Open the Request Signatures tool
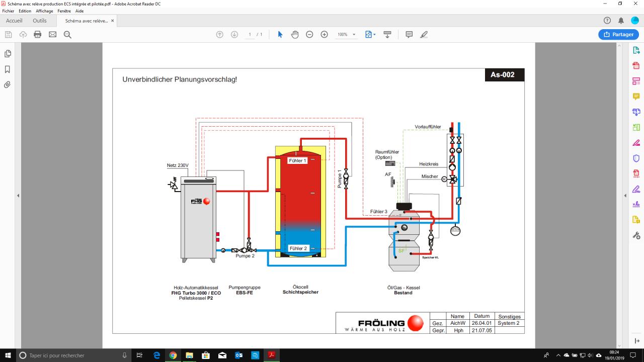The image size is (644, 362). 636,204
